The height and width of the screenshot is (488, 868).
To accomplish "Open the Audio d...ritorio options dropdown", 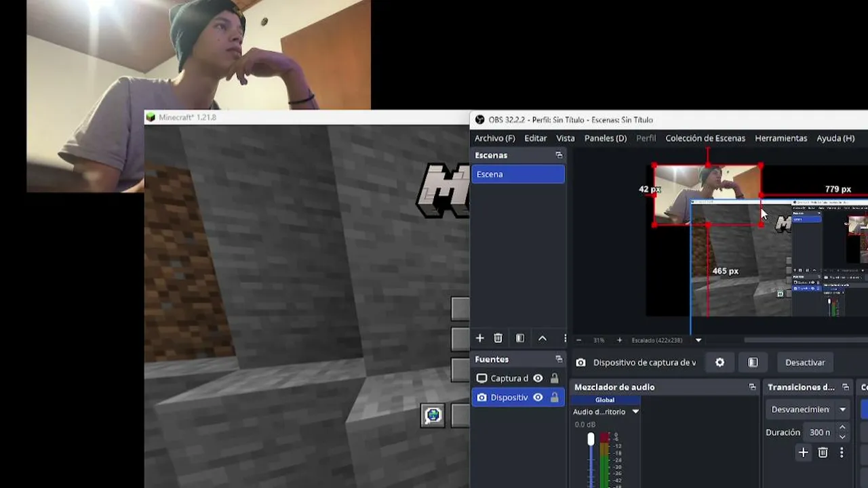I will pos(635,411).
